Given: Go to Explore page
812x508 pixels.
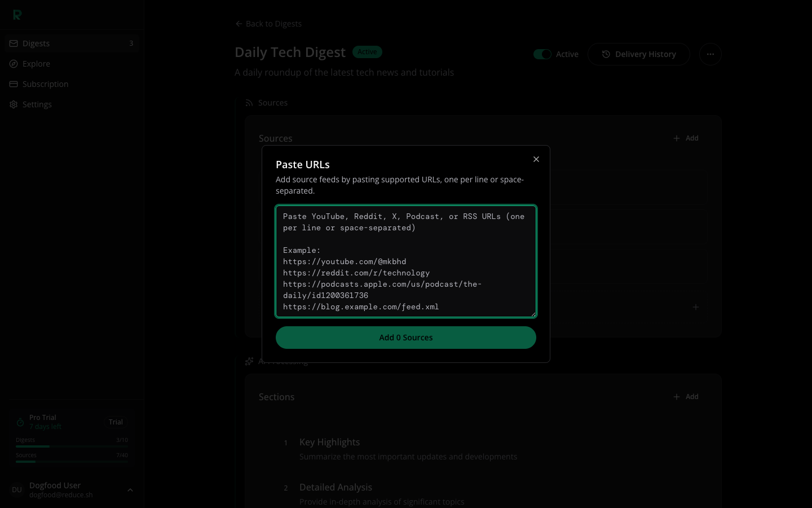Looking at the screenshot, I should (36, 64).
